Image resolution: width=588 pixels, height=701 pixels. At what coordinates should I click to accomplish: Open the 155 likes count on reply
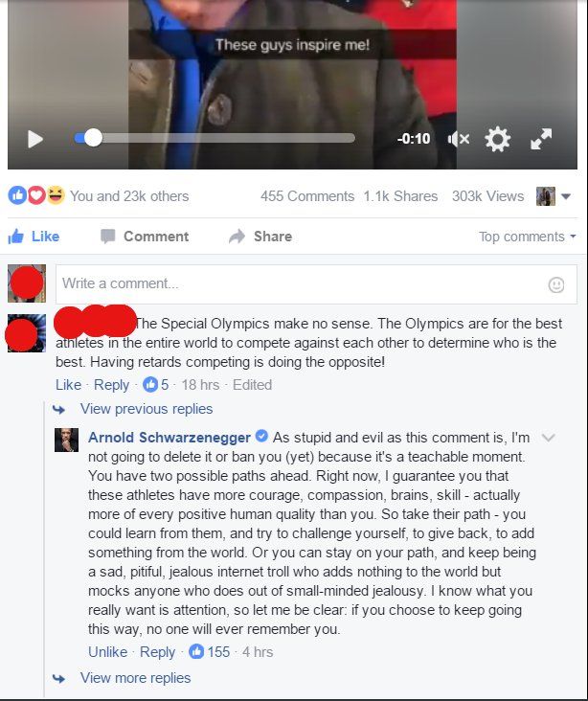click(x=210, y=652)
